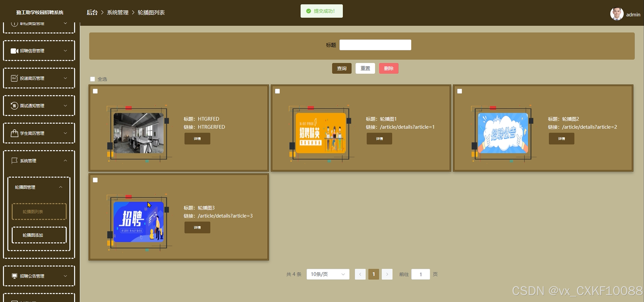Check the 轮播图2 card checkbox
This screenshot has width=644, height=302.
(459, 91)
